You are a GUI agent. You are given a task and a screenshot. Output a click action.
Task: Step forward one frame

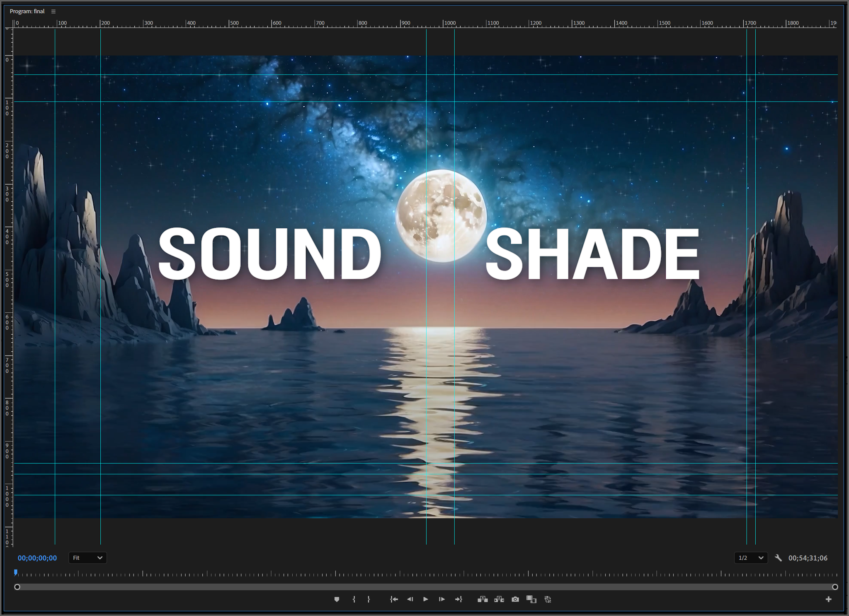[441, 599]
